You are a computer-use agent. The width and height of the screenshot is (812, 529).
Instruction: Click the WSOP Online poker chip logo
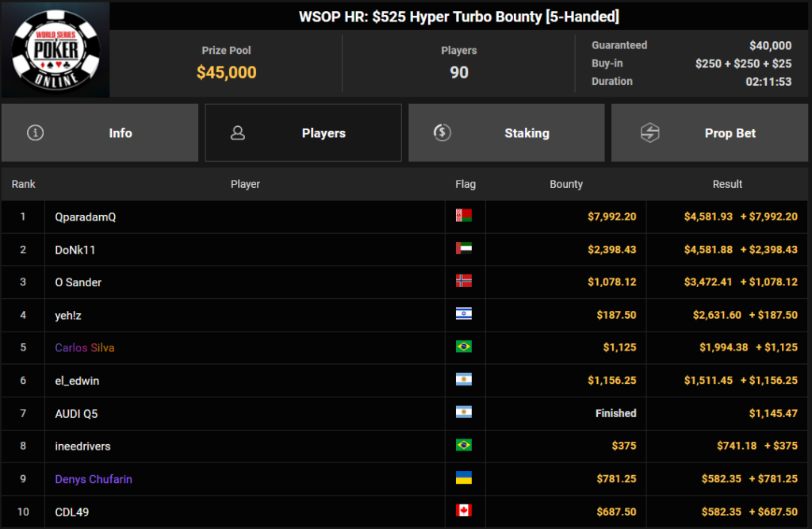(x=56, y=50)
